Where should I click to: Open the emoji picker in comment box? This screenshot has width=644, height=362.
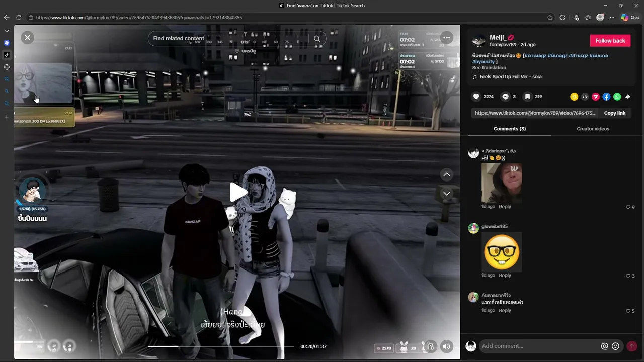[615, 346]
